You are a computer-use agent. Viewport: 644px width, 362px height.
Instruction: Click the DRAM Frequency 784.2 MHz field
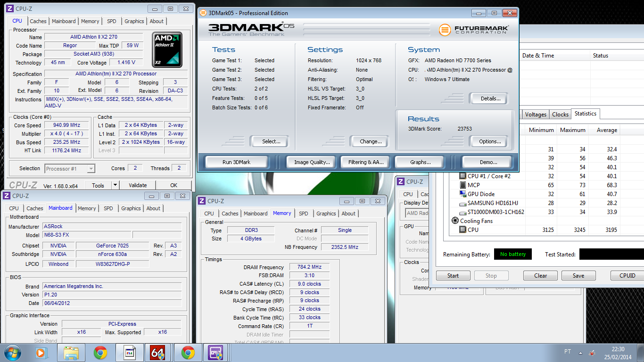click(x=309, y=267)
